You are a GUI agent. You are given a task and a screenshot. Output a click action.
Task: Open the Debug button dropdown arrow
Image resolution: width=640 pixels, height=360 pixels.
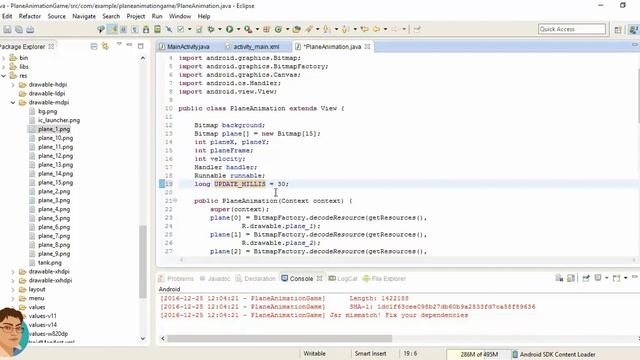pyautogui.click(x=220, y=29)
